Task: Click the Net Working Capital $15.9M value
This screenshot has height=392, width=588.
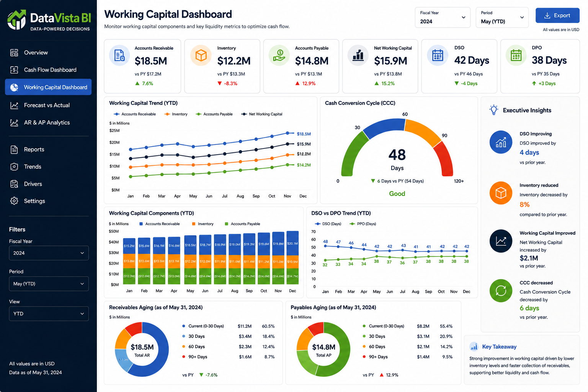Action: [390, 61]
